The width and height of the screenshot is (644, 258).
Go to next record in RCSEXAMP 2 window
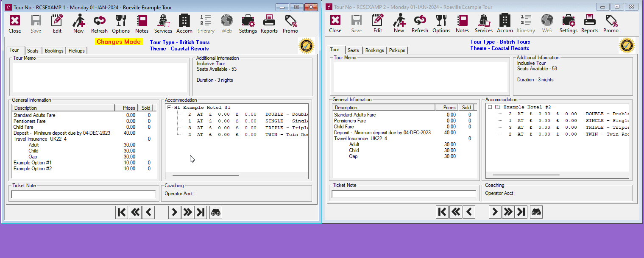coord(495,212)
